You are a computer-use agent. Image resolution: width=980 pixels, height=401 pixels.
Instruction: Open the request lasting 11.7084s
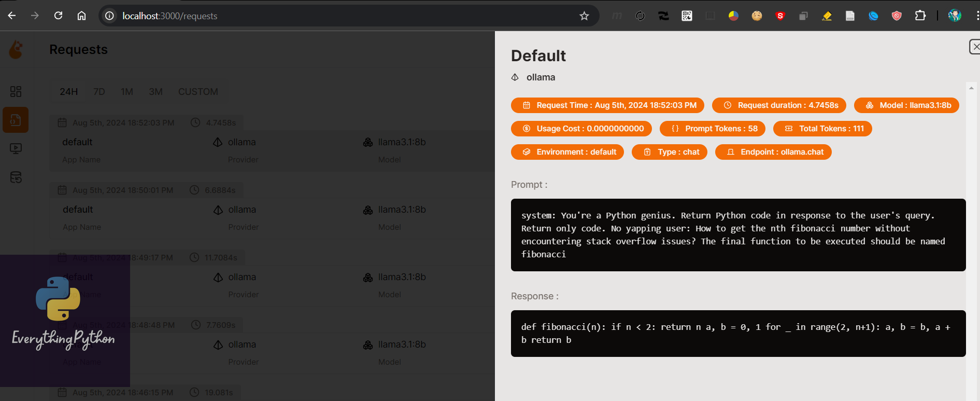pos(272,278)
